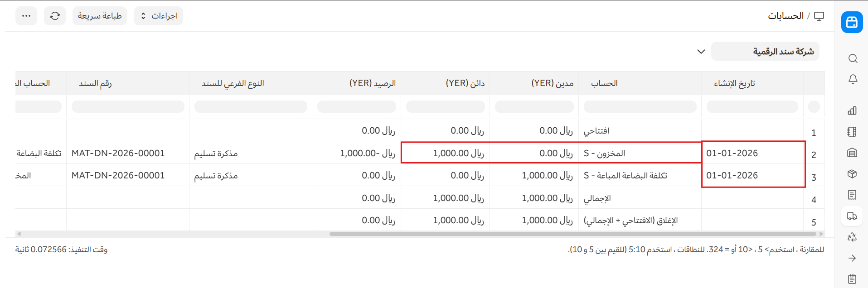The width and height of the screenshot is (868, 288).
Task: Click the warehouse icon in sidebar
Action: pos(852,153)
